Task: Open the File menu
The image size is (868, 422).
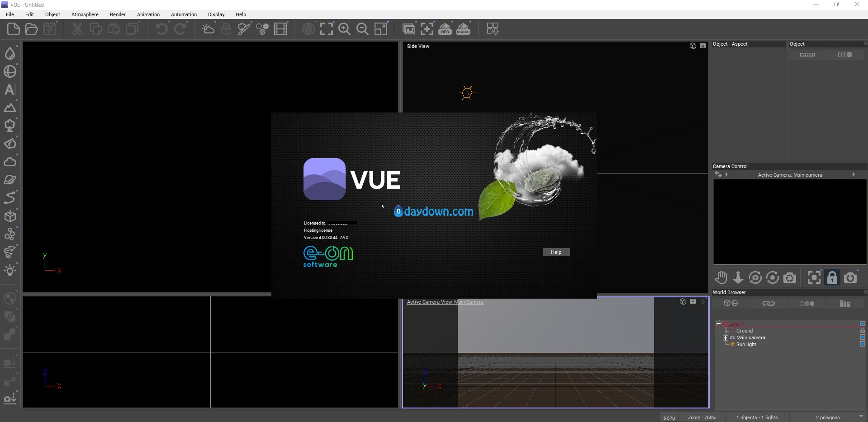Action: pyautogui.click(x=10, y=14)
